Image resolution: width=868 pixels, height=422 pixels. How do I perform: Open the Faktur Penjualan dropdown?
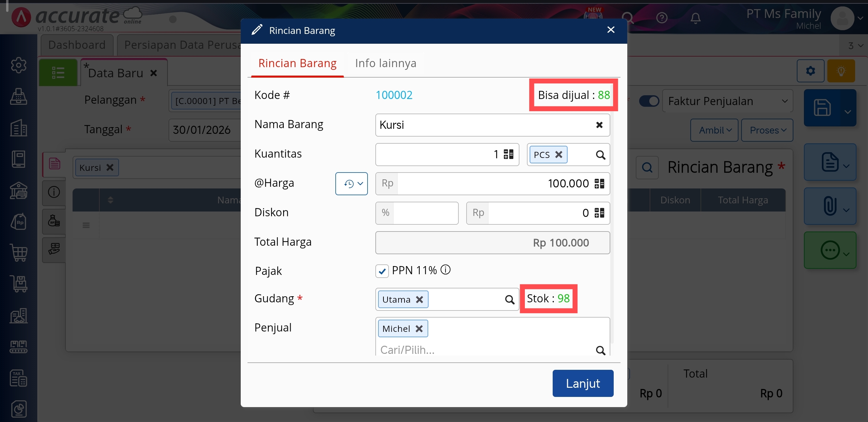[727, 101]
